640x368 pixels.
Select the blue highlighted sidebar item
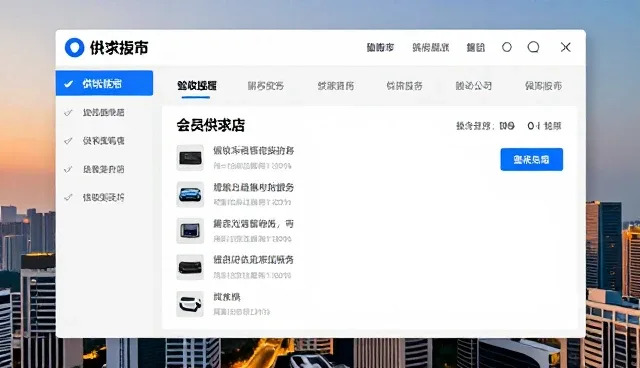tap(104, 83)
